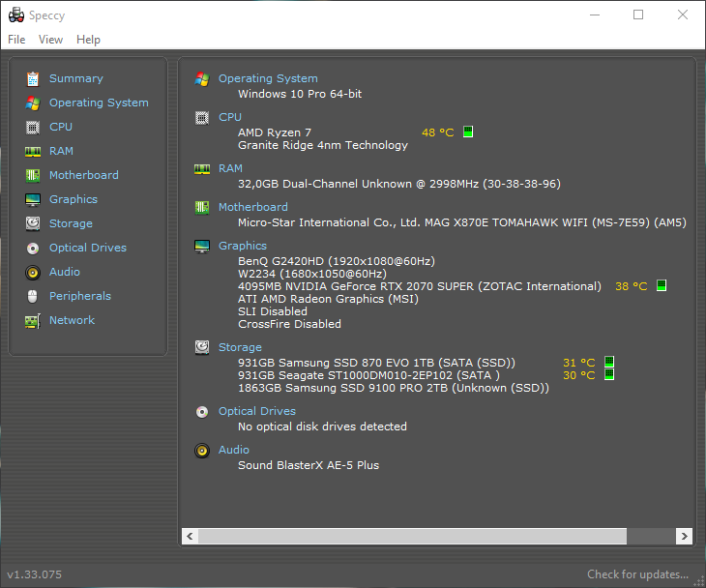Select Optical Drives label in the sidebar

click(88, 249)
